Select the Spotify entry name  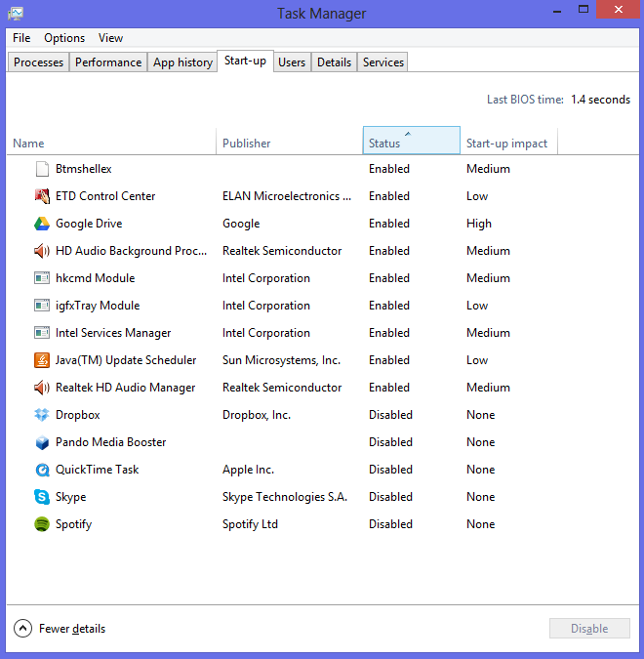pyautogui.click(x=74, y=524)
